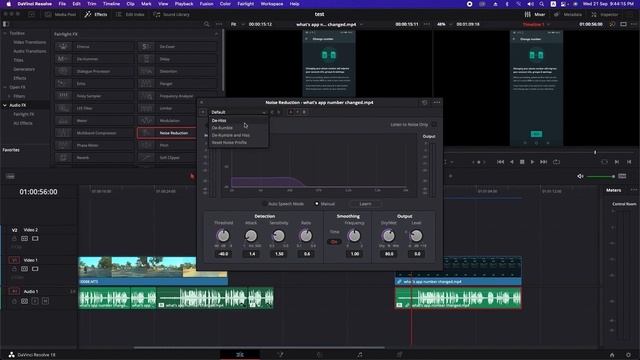Image resolution: width=640 pixels, height=360 pixels.
Task: Click the effects search magnifier icon
Action: pyautogui.click(x=207, y=24)
